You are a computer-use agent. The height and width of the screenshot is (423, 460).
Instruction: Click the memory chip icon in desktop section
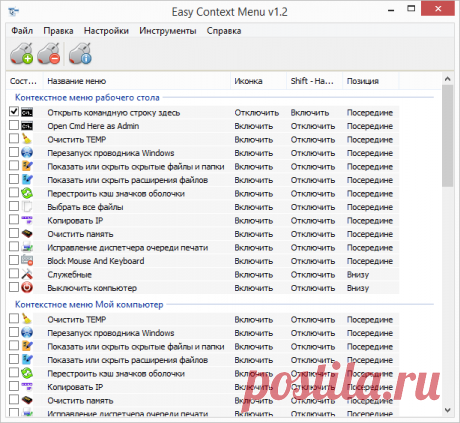[27, 234]
